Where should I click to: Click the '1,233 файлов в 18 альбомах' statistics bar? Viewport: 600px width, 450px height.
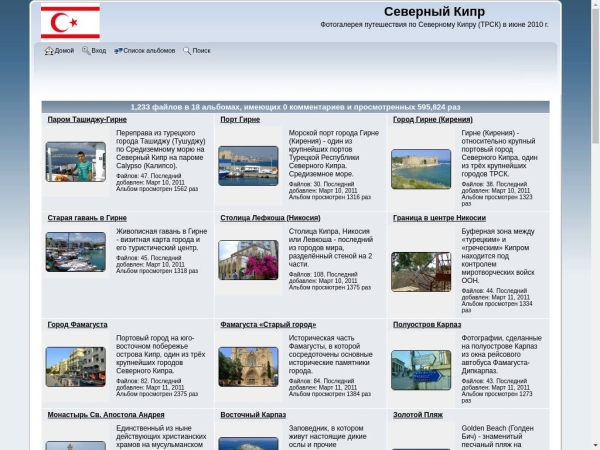295,107
